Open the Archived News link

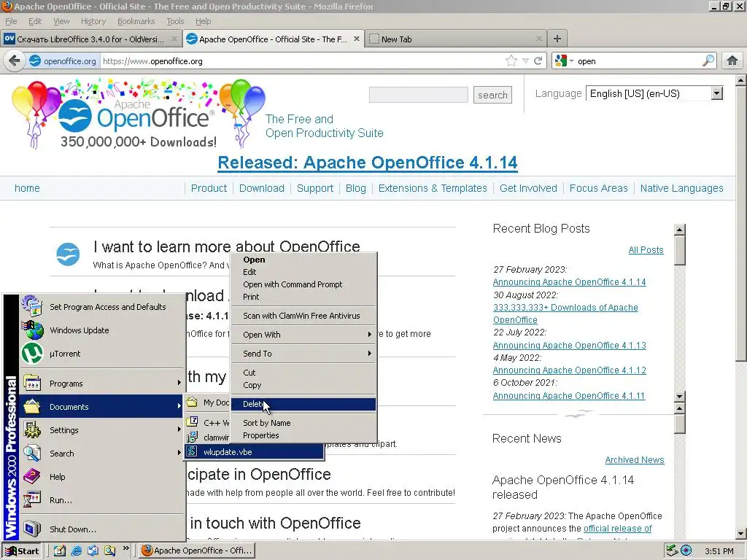[x=634, y=460]
